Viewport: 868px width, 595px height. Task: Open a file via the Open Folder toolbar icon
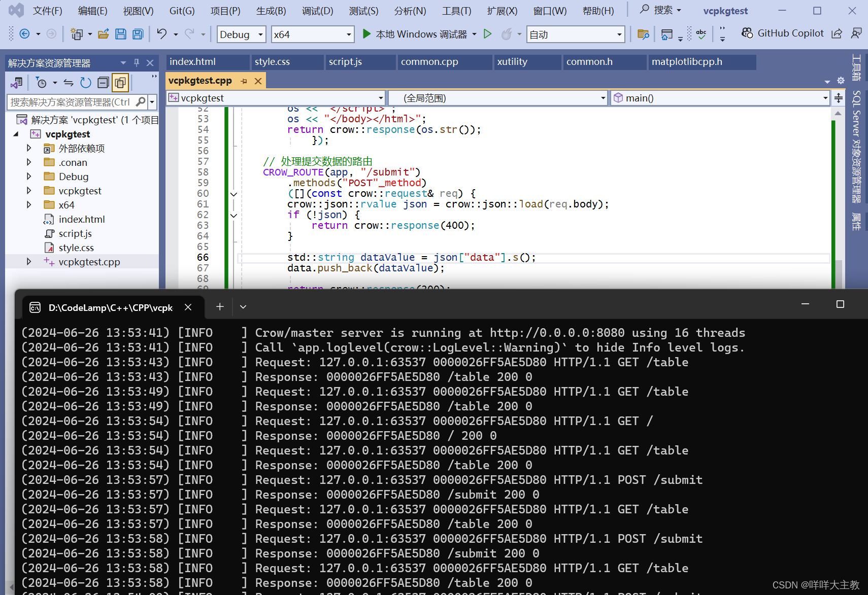(104, 34)
